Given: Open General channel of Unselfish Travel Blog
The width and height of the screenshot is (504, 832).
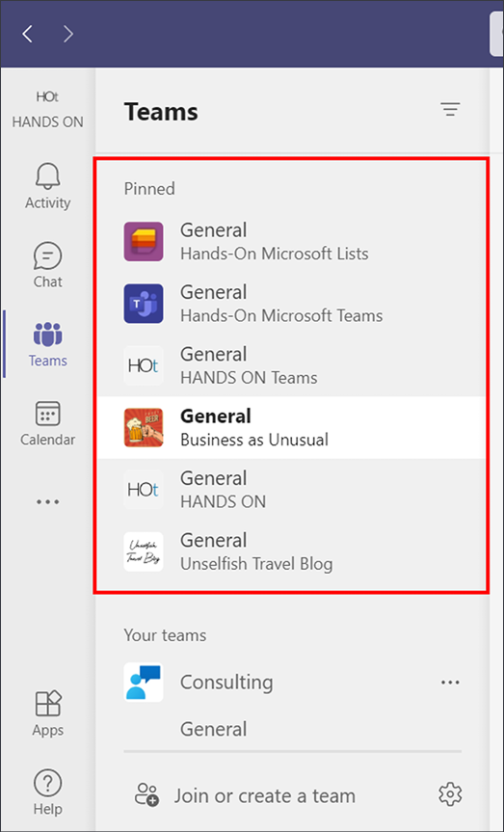Looking at the screenshot, I should [x=291, y=551].
